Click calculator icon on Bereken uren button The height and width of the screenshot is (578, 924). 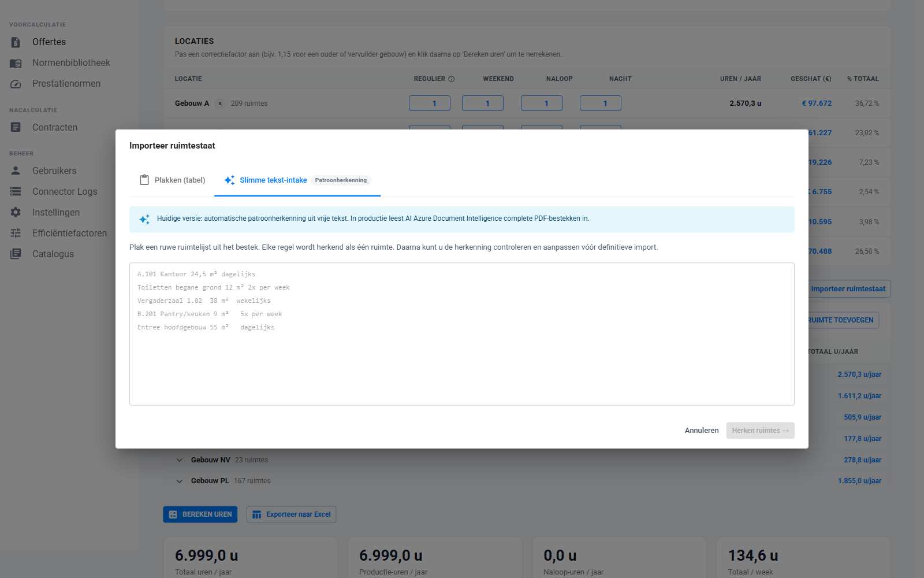pos(173,514)
